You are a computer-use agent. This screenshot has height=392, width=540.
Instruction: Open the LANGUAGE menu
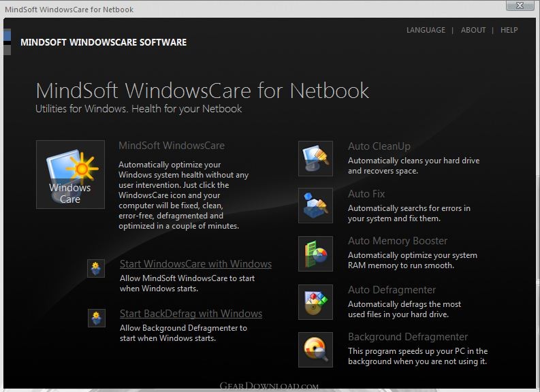tap(426, 31)
